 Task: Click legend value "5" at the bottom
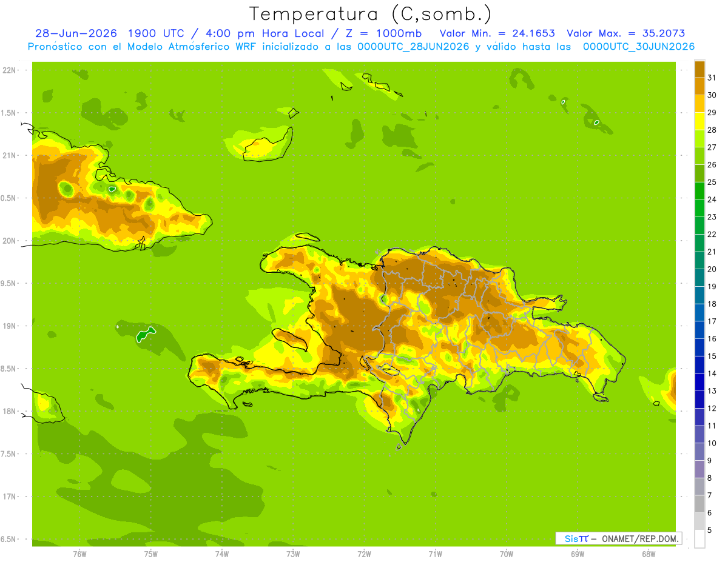[710, 530]
